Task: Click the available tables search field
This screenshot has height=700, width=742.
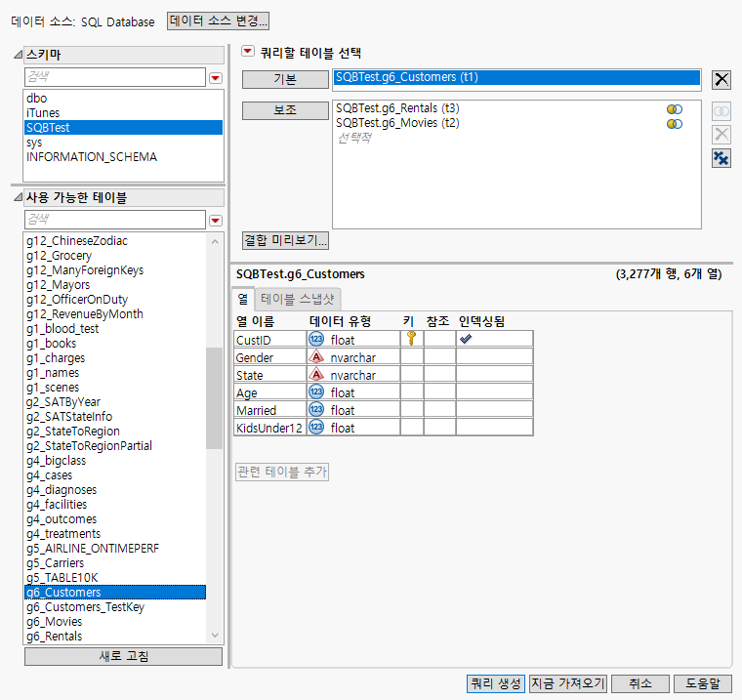Action: (115, 220)
